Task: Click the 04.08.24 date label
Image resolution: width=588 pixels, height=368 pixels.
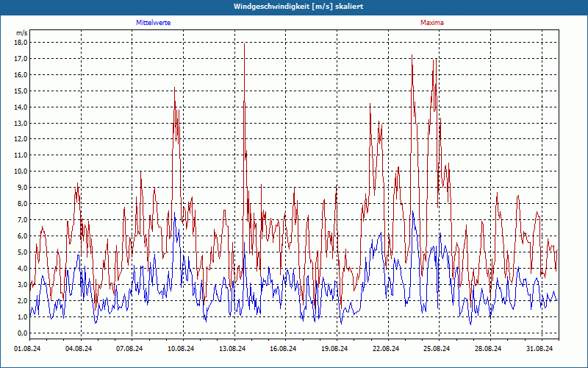Action: pos(79,349)
